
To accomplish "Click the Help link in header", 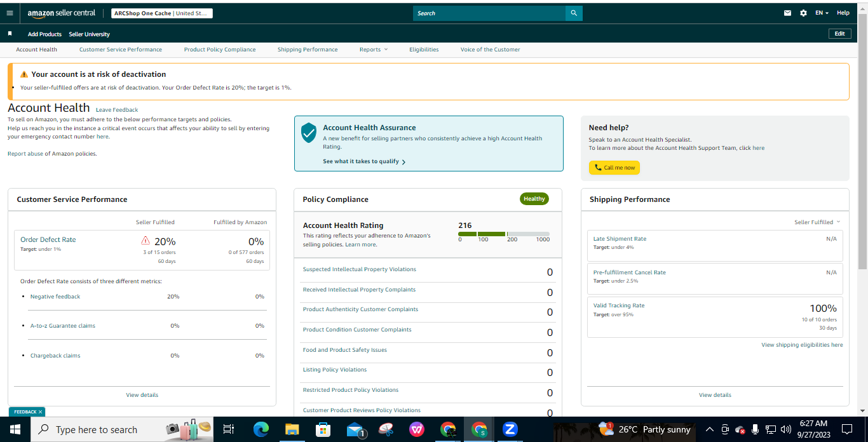I will tap(843, 13).
